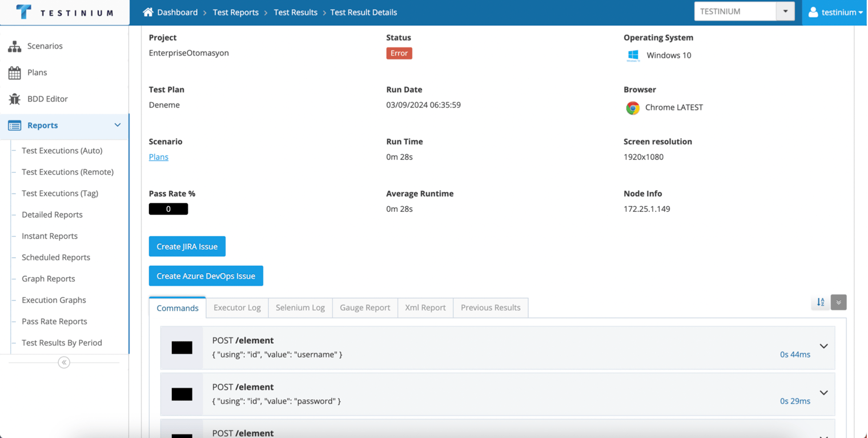Image resolution: width=868 pixels, height=438 pixels.
Task: Open Pass Rate Reports
Action: (x=54, y=322)
